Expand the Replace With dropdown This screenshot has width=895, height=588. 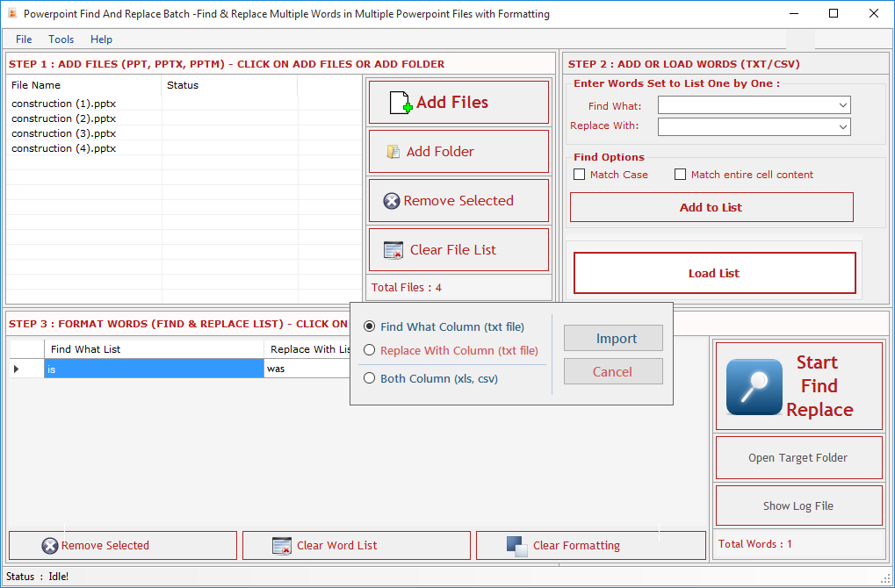[x=842, y=126]
